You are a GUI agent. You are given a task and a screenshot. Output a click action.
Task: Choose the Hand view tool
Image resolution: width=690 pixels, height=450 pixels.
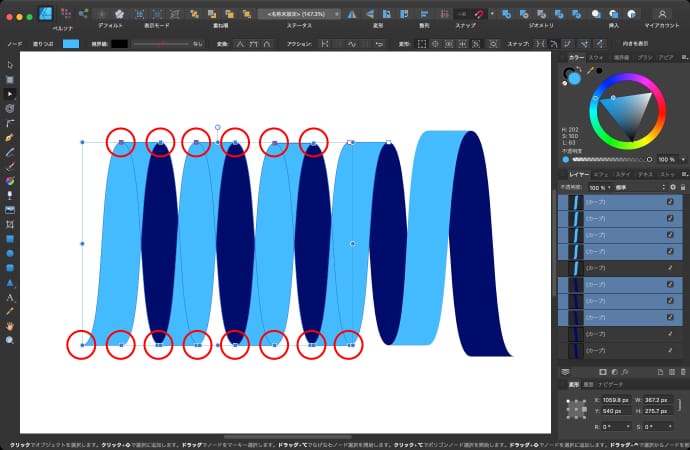[x=10, y=326]
